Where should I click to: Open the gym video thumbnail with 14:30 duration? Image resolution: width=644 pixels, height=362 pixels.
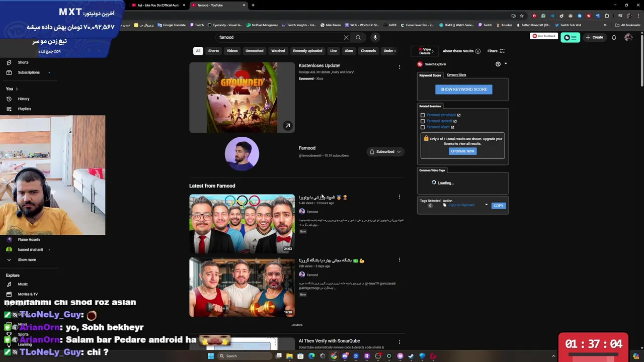(x=242, y=287)
